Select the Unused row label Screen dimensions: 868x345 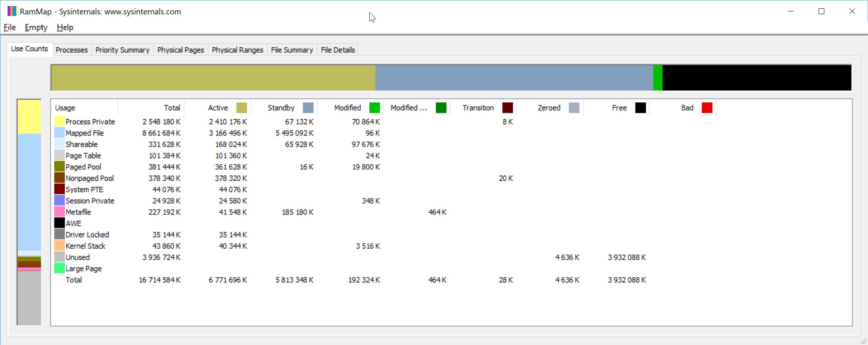(x=77, y=257)
